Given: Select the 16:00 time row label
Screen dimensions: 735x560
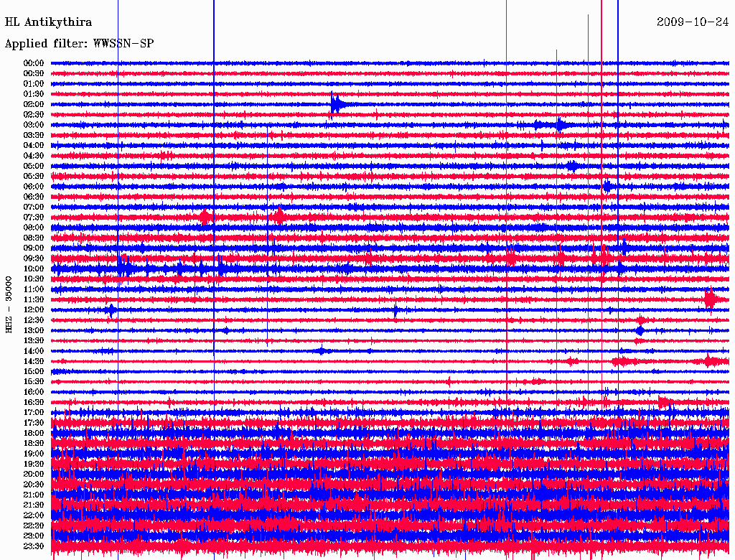Looking at the screenshot, I should tap(34, 392).
